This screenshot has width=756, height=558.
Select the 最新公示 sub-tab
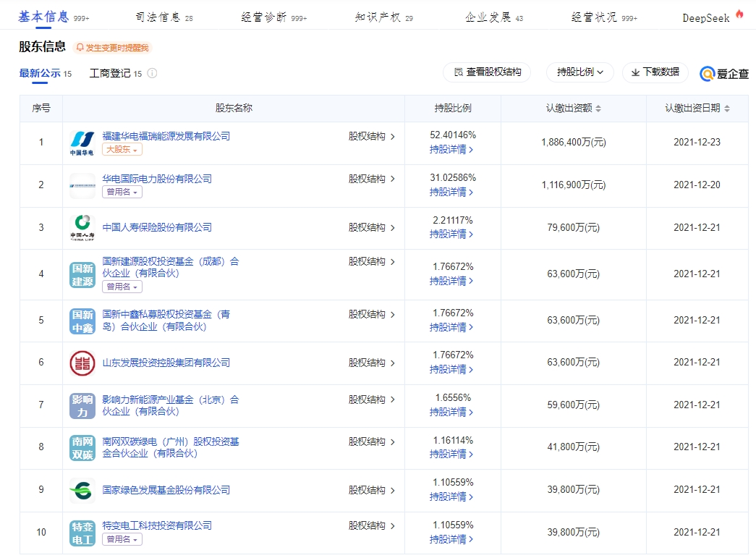click(x=46, y=73)
